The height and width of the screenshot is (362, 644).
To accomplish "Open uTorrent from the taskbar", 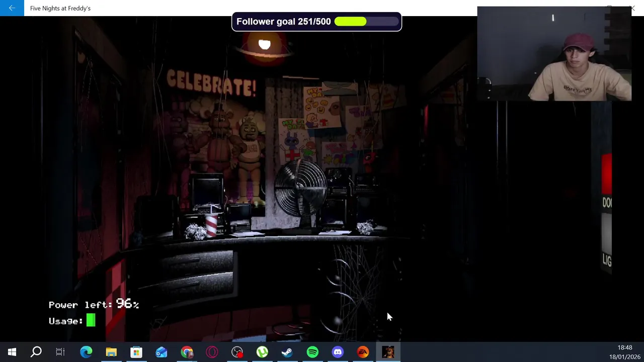I will [x=262, y=352].
